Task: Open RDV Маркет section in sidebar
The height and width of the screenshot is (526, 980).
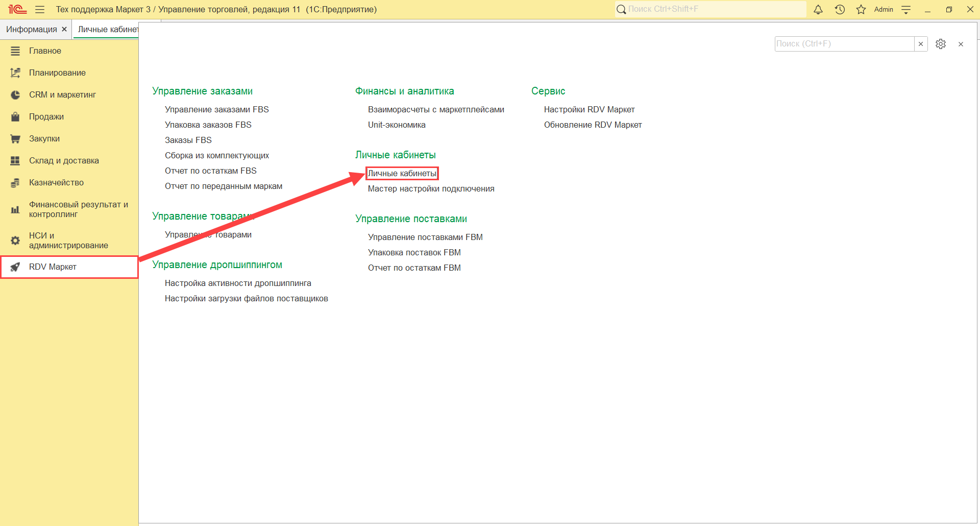Action: (53, 267)
